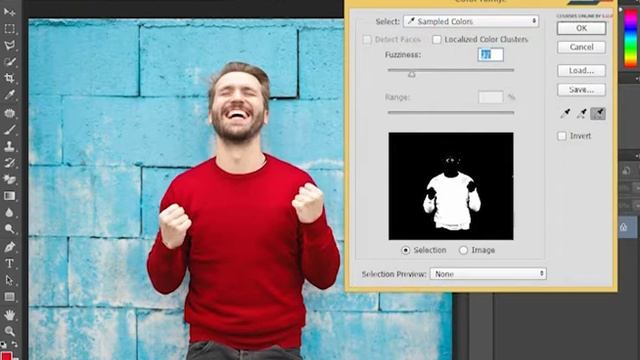Open the Select Sampled Colors dropdown

[471, 21]
